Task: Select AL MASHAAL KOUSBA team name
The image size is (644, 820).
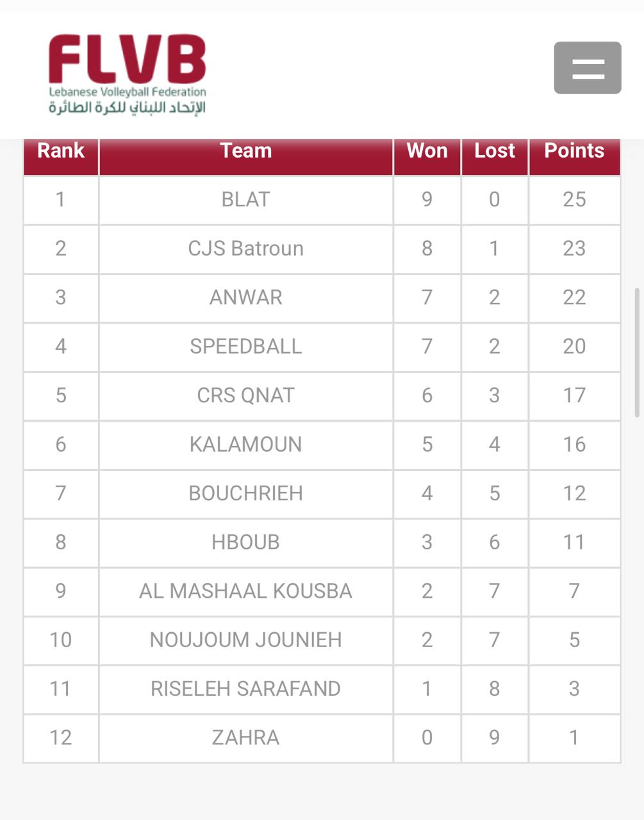Action: [246, 591]
